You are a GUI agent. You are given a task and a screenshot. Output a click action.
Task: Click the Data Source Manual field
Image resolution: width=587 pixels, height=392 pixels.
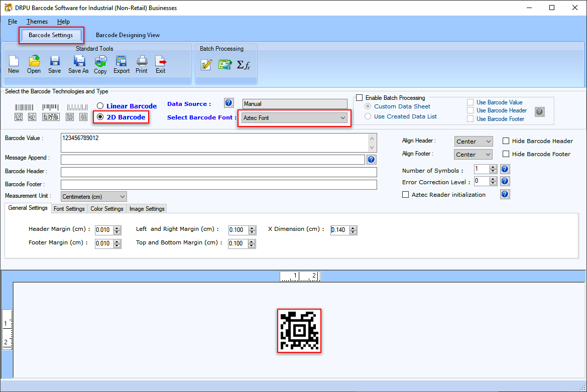[295, 104]
